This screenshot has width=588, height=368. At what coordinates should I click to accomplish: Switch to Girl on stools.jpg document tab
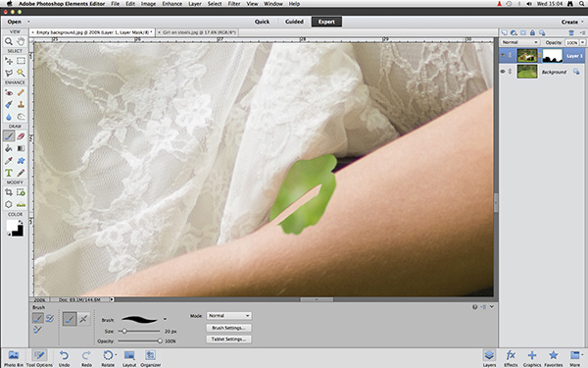(x=197, y=32)
